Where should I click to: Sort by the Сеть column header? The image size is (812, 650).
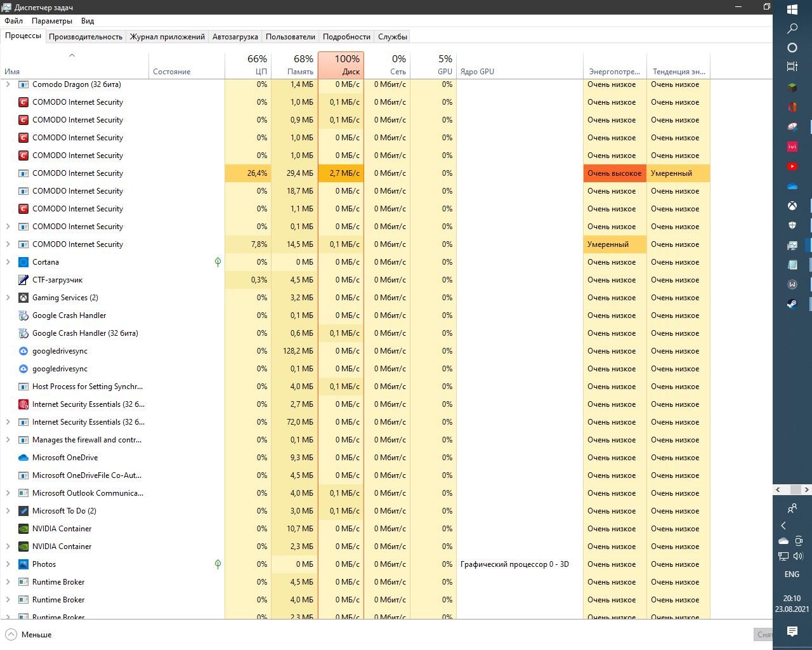[x=387, y=65]
